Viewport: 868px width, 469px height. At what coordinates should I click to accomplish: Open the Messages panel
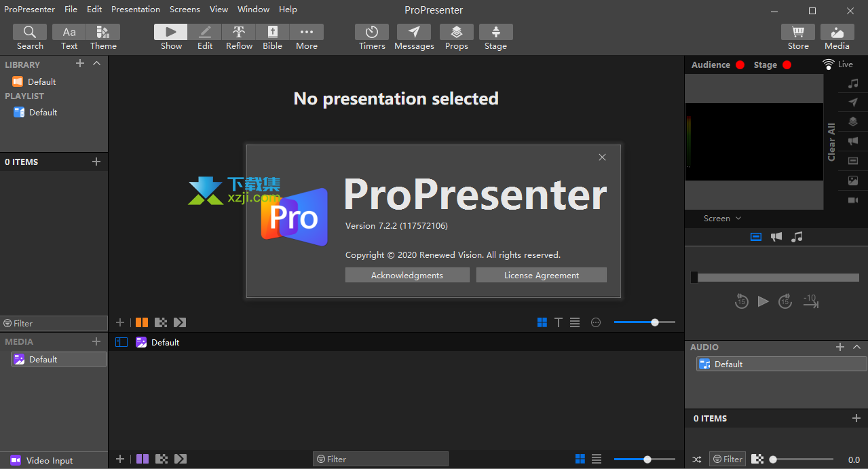click(x=414, y=37)
